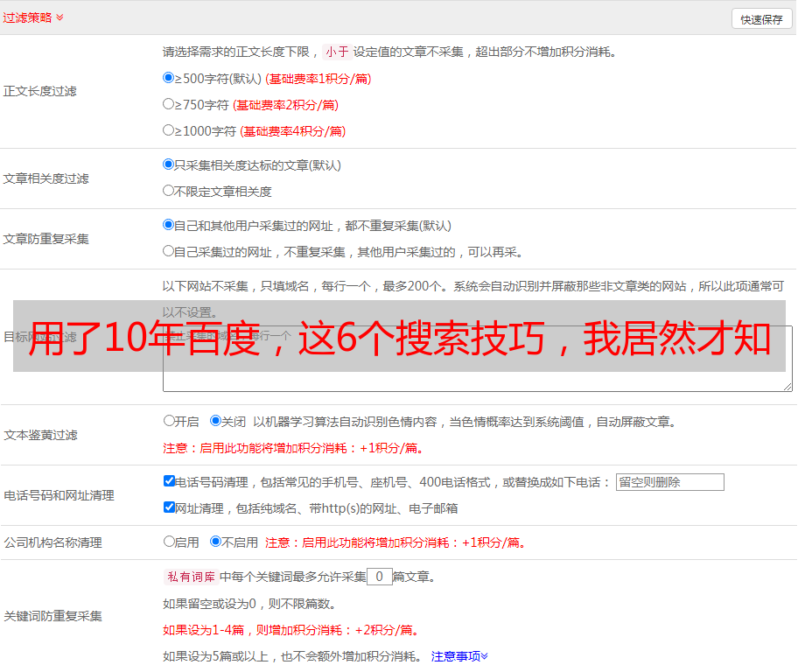Select the ≥500字符(默认) length option

(169, 78)
